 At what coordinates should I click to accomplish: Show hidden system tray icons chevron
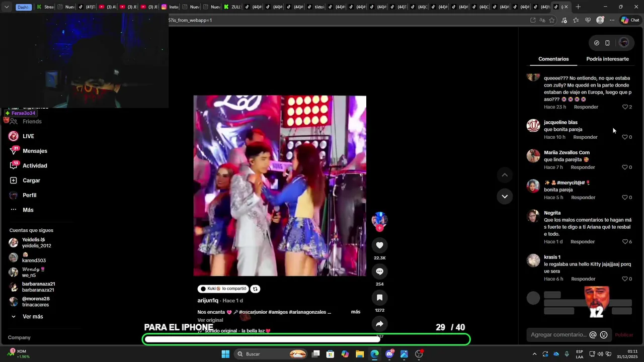pyautogui.click(x=534, y=354)
